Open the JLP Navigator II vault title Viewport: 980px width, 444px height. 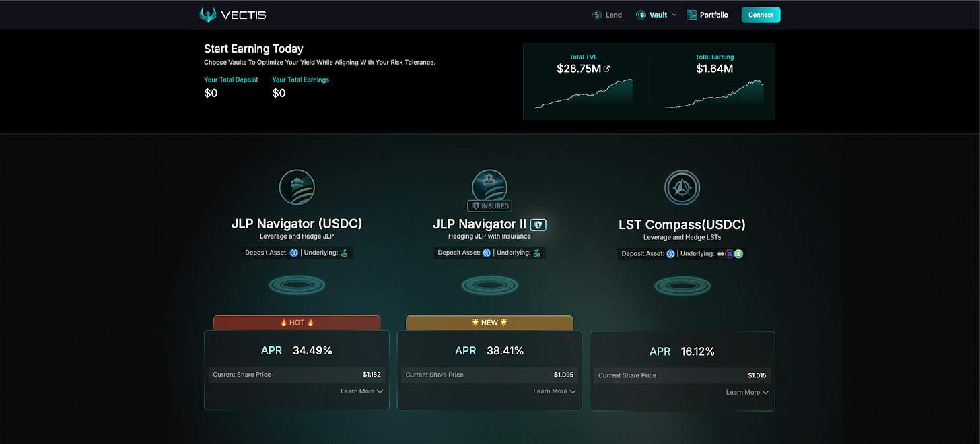[480, 224]
